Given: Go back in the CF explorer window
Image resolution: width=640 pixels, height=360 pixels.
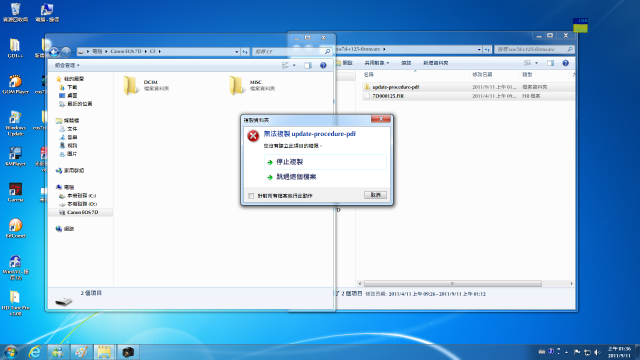Looking at the screenshot, I should pyautogui.click(x=54, y=52).
